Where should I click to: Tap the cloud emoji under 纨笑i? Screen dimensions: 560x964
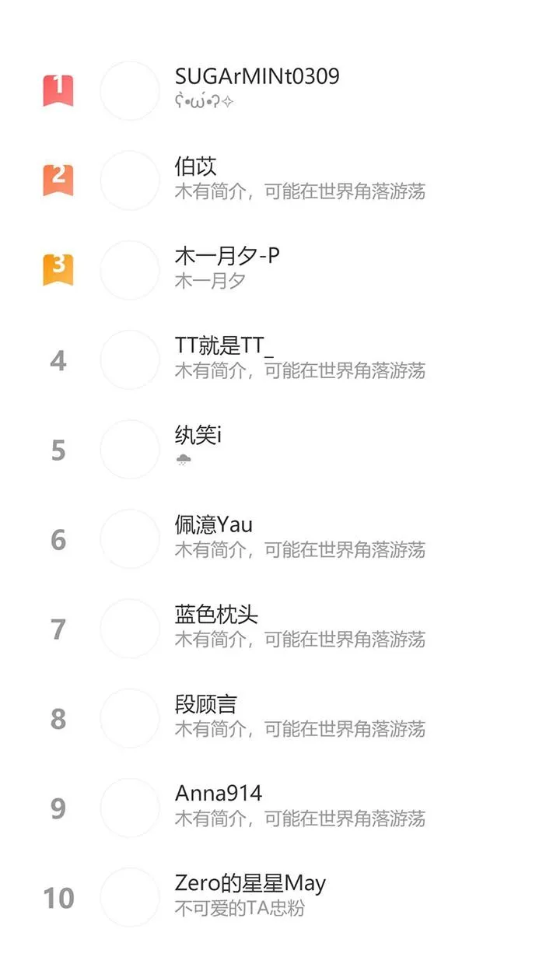[x=184, y=460]
